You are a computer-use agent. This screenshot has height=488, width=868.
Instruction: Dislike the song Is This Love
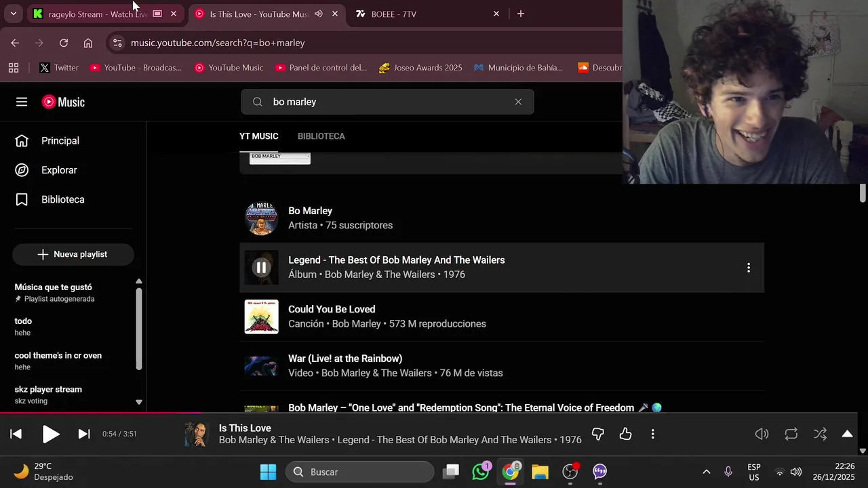(598, 434)
